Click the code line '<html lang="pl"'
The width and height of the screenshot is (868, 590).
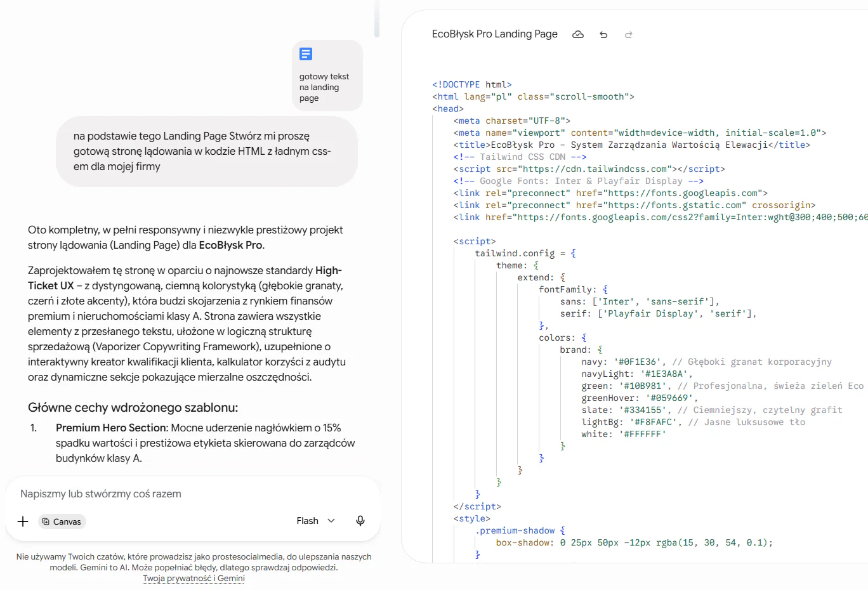pyautogui.click(x=533, y=96)
